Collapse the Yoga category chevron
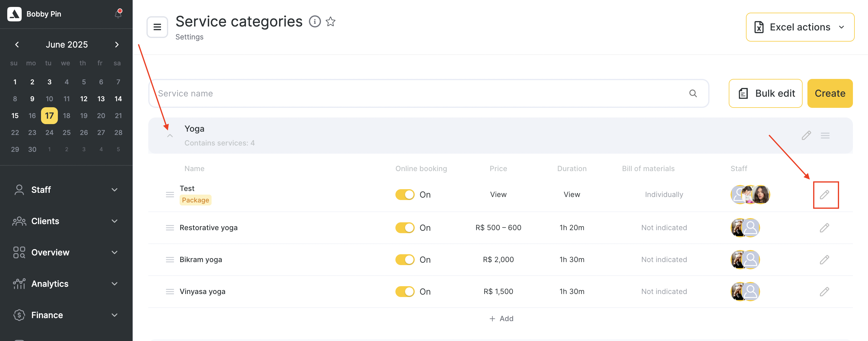 [x=170, y=136]
